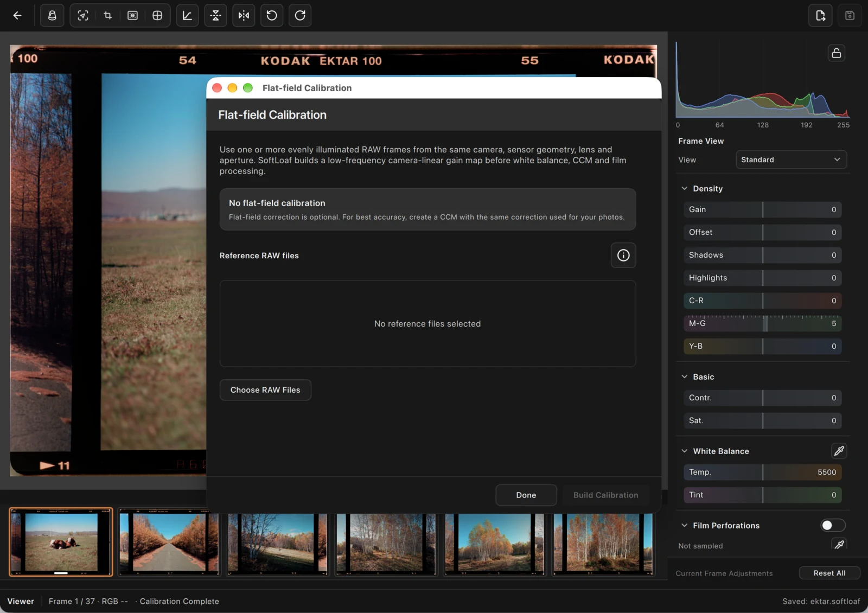Click the save disk icon
Screen dimensions: 868x613
[x=850, y=16]
